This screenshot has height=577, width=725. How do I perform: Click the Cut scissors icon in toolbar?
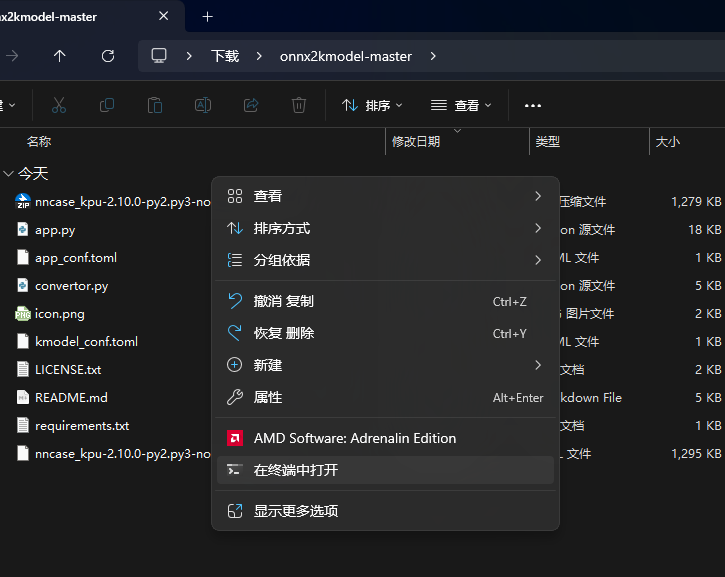[59, 105]
